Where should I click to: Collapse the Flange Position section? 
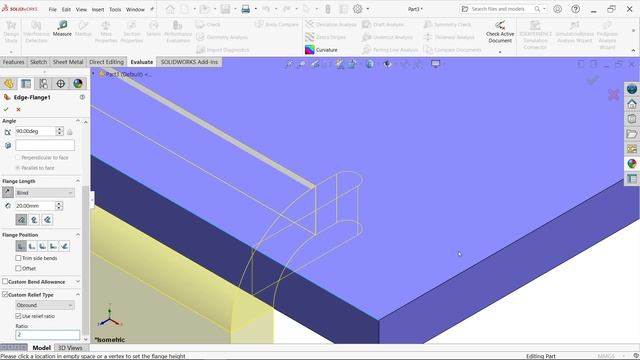(78, 235)
